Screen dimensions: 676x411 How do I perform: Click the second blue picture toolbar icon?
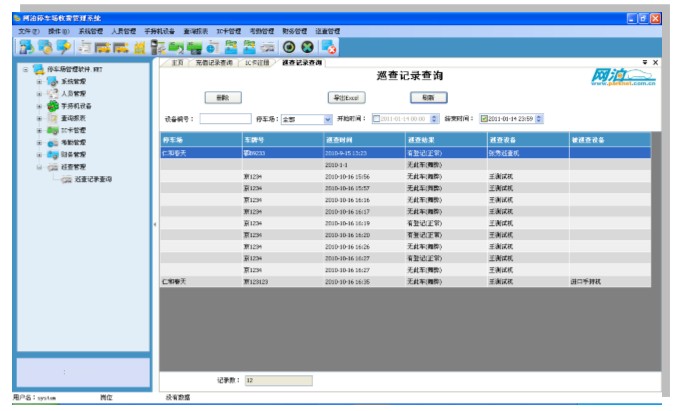249,47
